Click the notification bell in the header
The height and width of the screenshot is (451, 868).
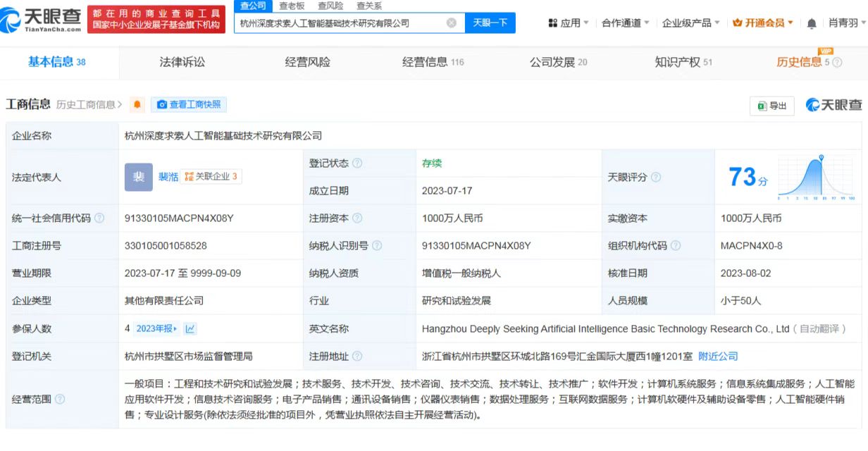click(812, 23)
